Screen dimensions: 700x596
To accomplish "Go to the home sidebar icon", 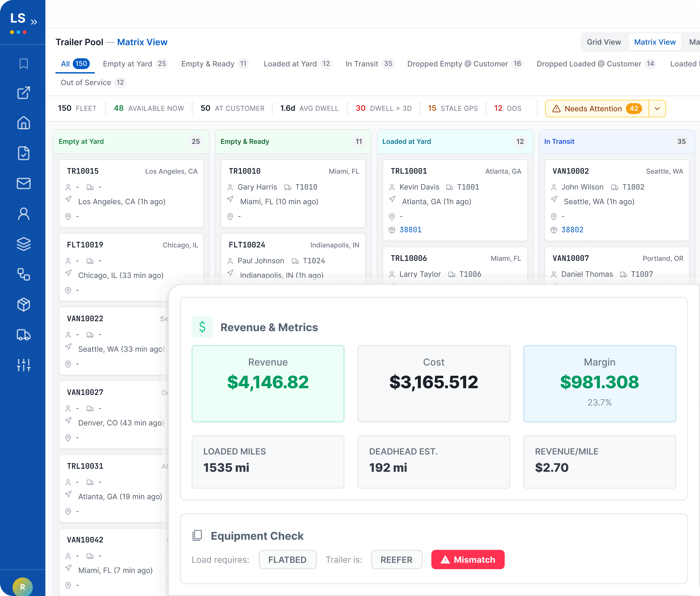I will [x=24, y=123].
